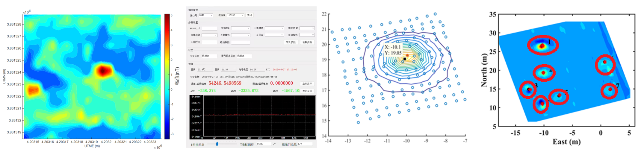Open the 端口号 COM8 dropdown
Image resolution: width=644 pixels, height=155 pixels.
coord(206,15)
